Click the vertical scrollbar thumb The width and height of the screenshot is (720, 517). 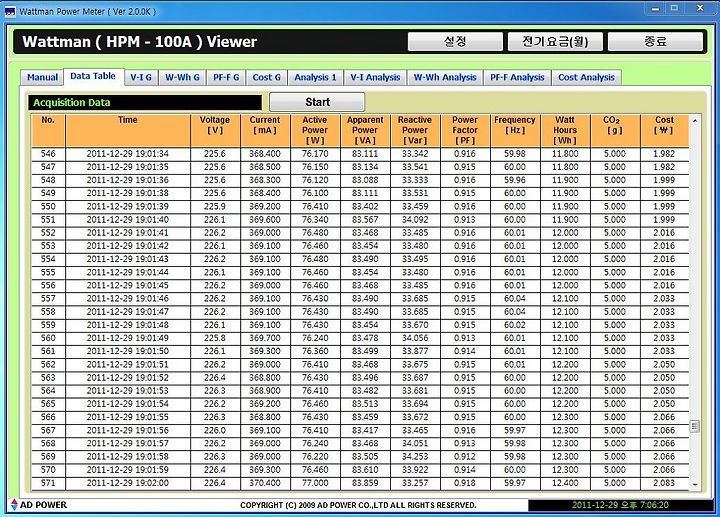[x=695, y=427]
